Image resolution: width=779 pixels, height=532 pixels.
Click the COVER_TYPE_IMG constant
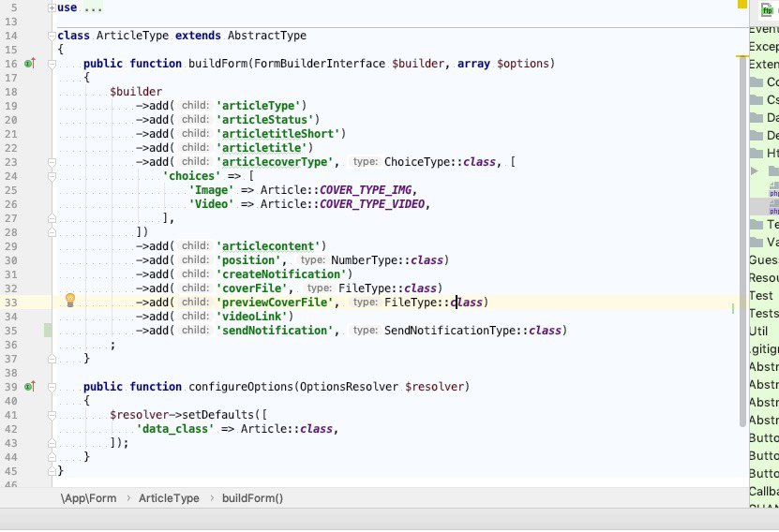click(366, 190)
